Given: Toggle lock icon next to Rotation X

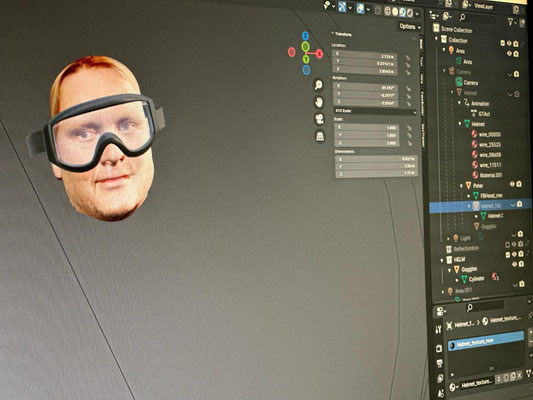Looking at the screenshot, I should [x=408, y=89].
